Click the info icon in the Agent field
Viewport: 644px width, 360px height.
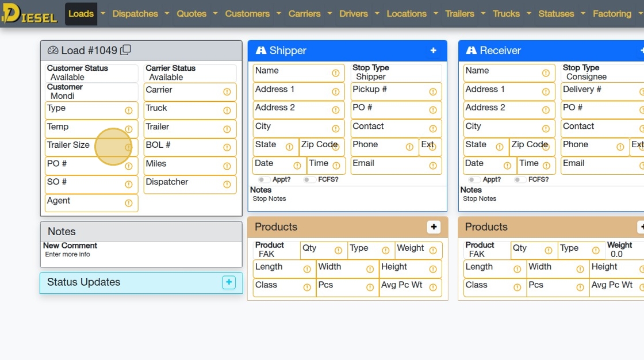click(129, 203)
